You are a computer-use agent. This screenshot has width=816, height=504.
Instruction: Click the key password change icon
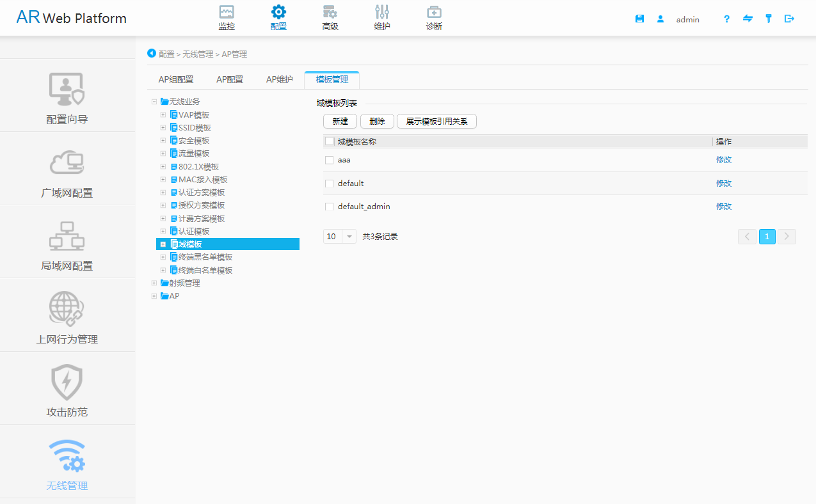point(769,19)
